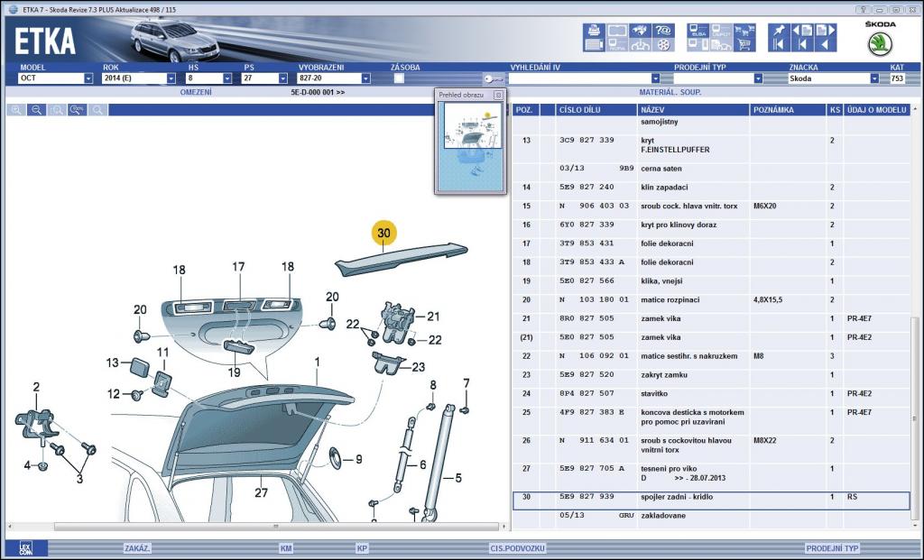Click the NÁZEV column header
The width and height of the screenshot is (924, 560).
[693, 110]
